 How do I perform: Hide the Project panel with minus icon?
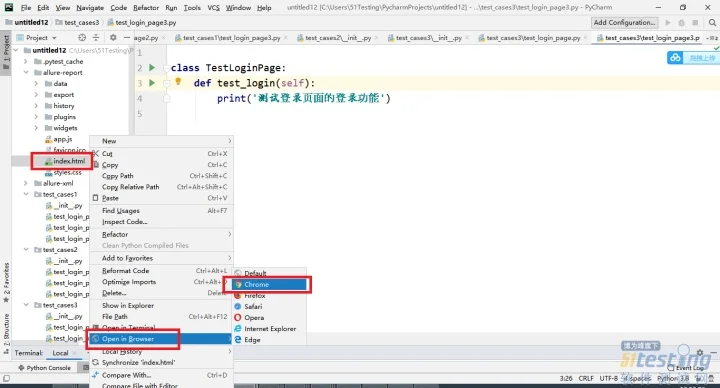pyautogui.click(x=127, y=38)
